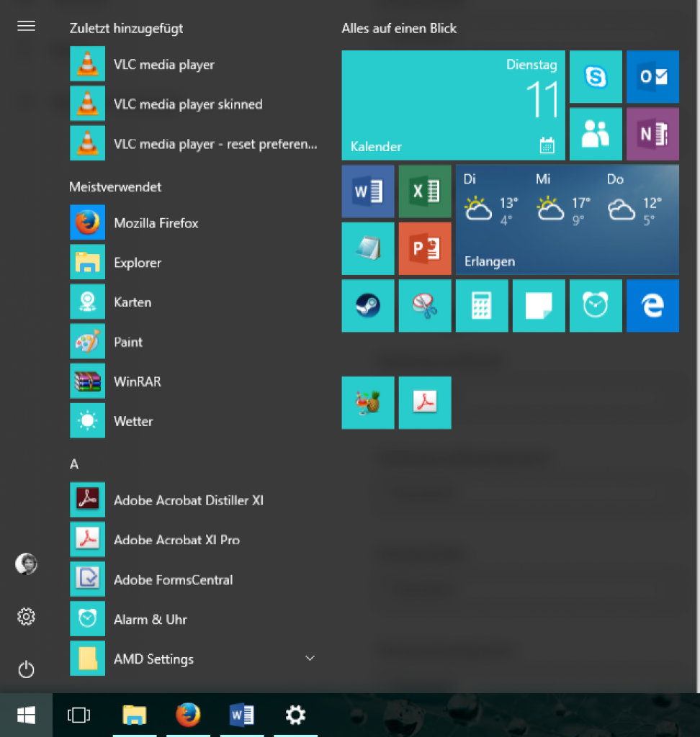Click the letter A section header
The image size is (700, 737).
click(74, 464)
